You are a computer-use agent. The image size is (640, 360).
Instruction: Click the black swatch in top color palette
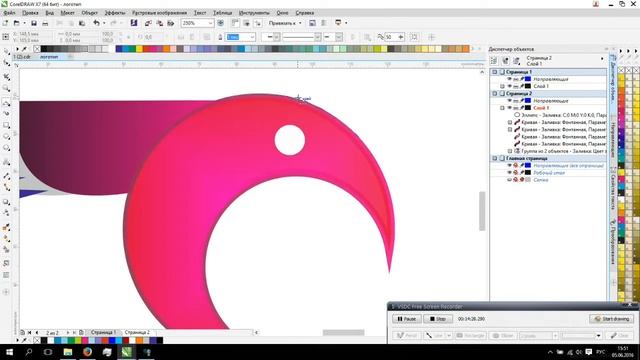44,49
